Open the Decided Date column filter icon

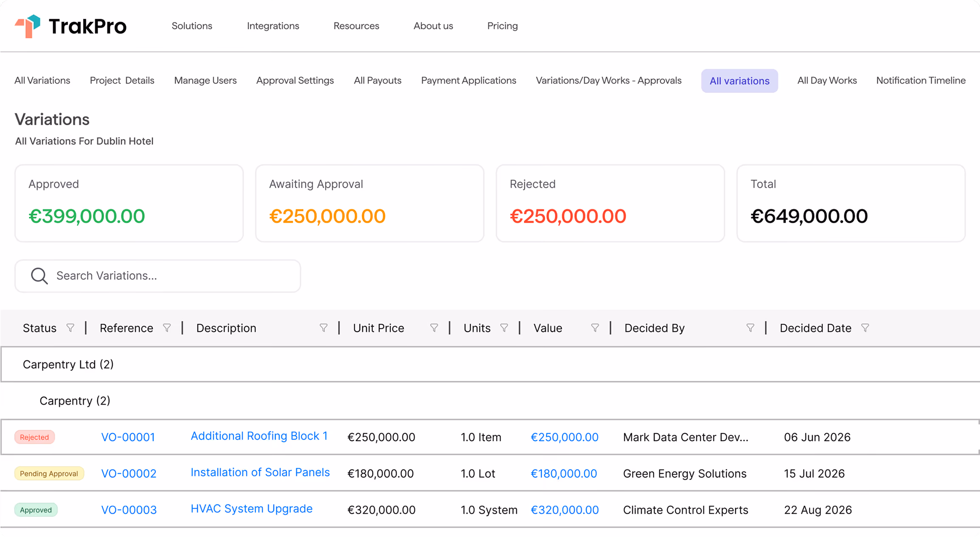(x=865, y=328)
